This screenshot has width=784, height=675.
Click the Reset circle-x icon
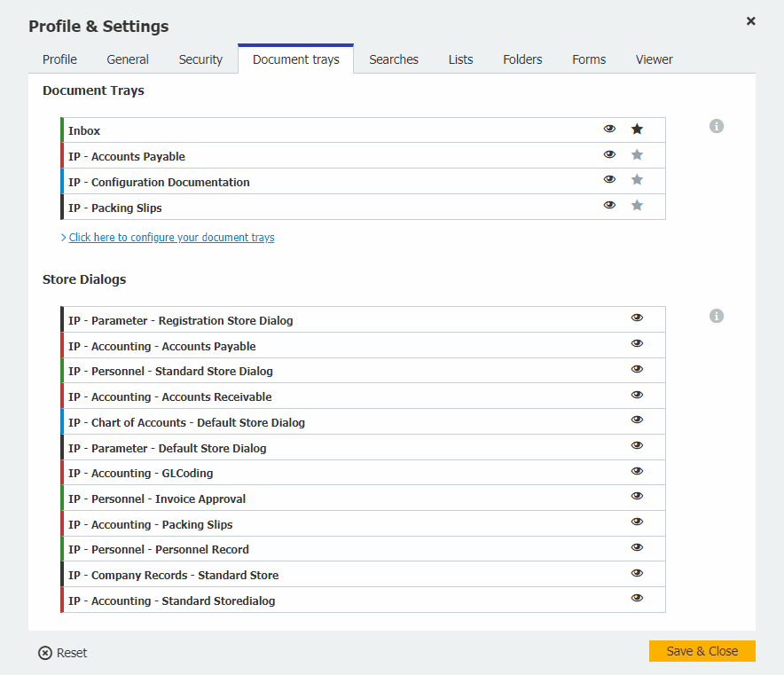pyautogui.click(x=45, y=653)
